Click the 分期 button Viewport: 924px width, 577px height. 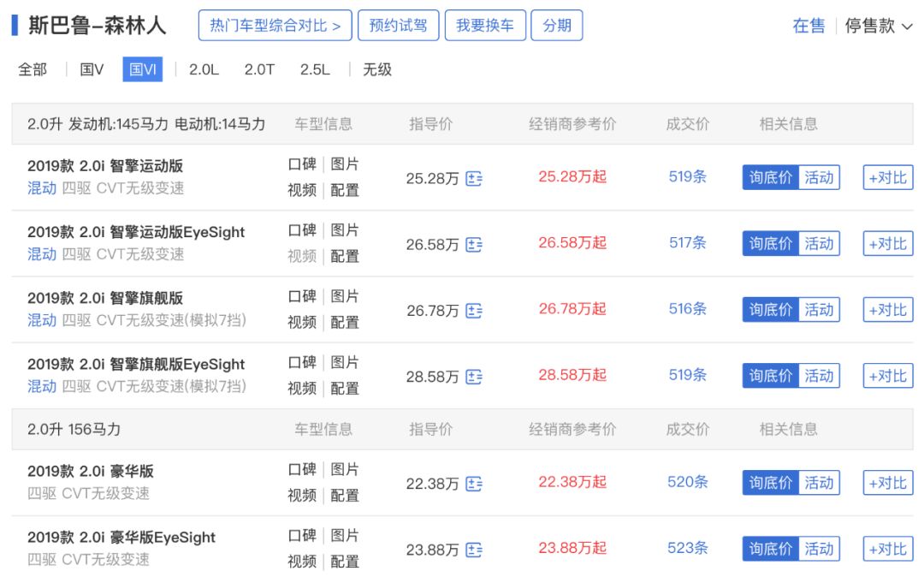tap(557, 26)
